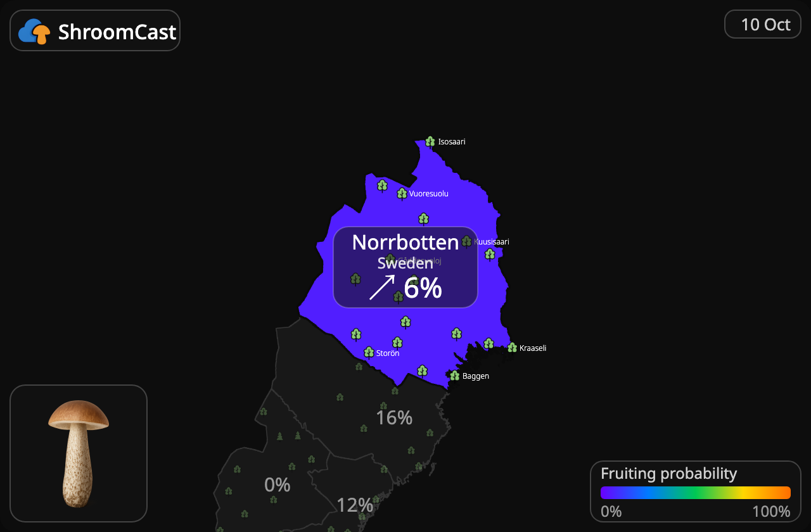Select the region showing 0%
811x532 pixels.
[278, 485]
